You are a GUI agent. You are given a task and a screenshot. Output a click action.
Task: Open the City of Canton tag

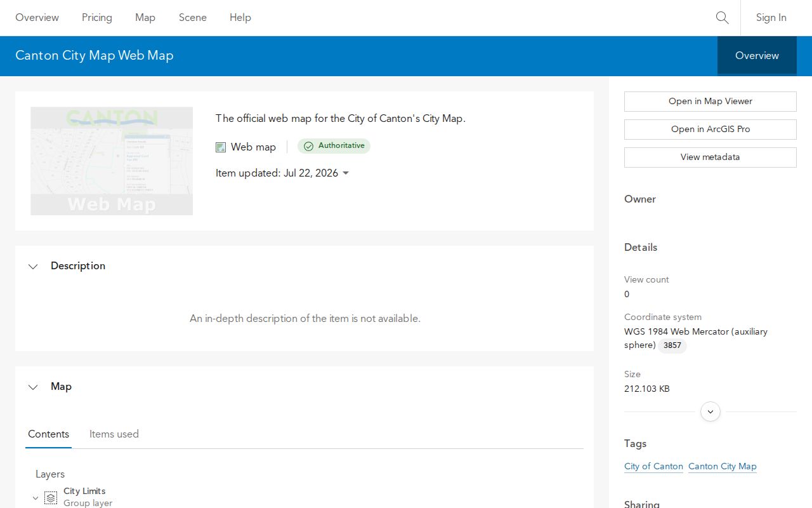[x=653, y=467]
